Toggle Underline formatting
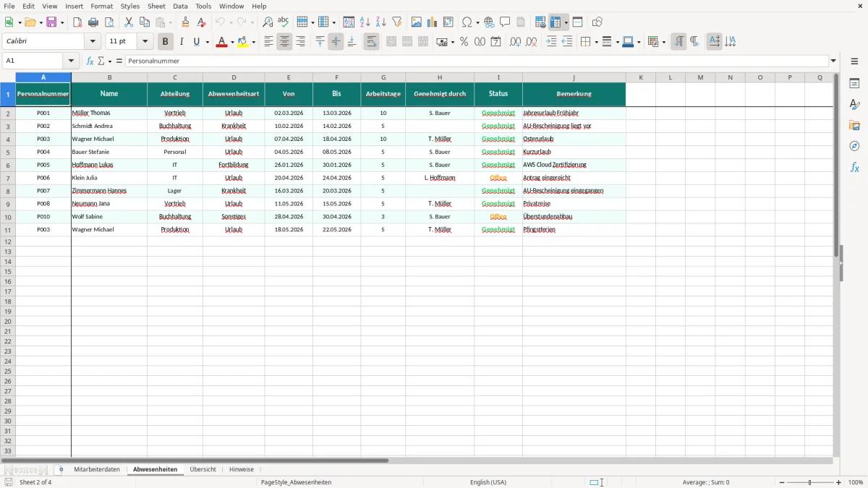868x488 pixels. 196,42
